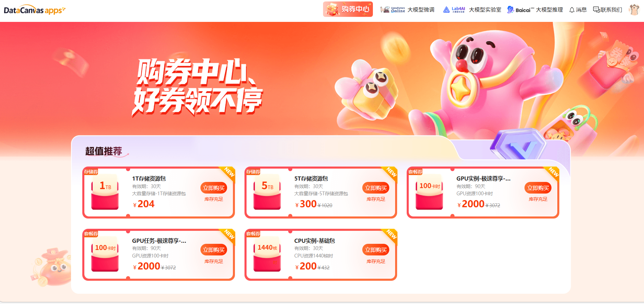The height and width of the screenshot is (304, 644).
Task: Select the 1TB red envelope icon
Action: coord(105,192)
